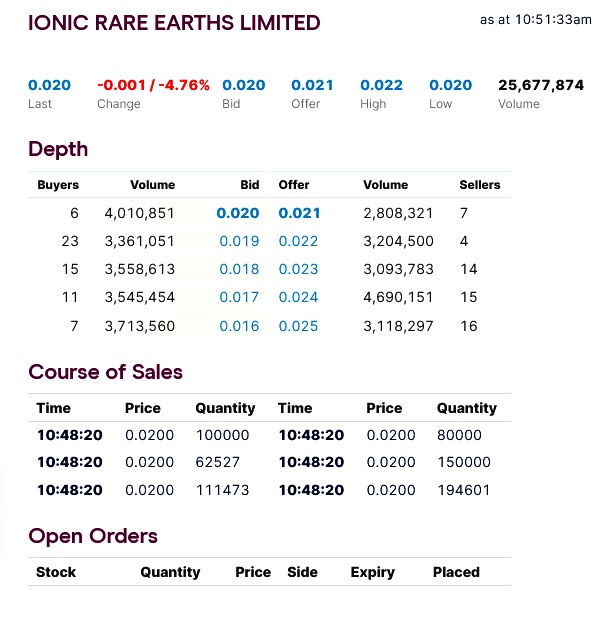Click the sale quantity 150000
The width and height of the screenshot is (610, 620).
point(464,462)
